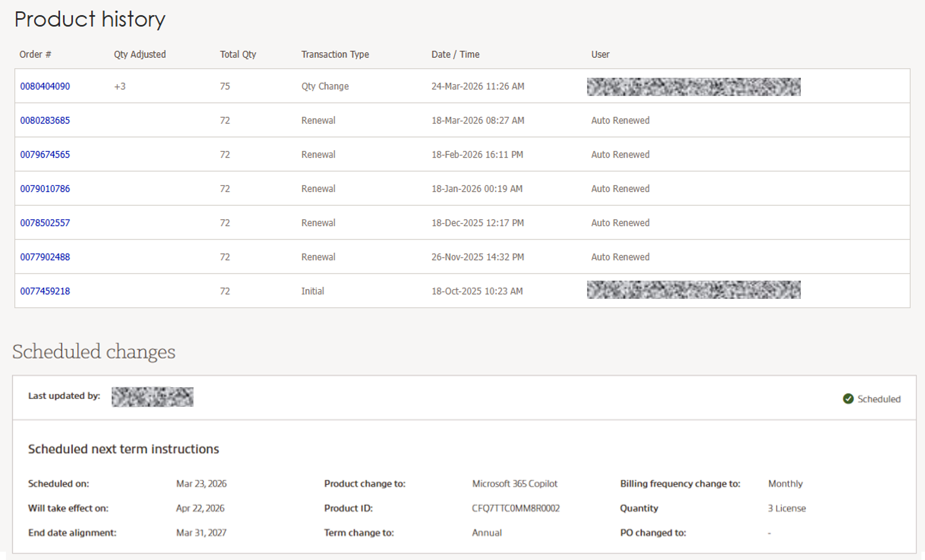Open order link 0080283685
The height and width of the screenshot is (560, 925).
click(45, 120)
